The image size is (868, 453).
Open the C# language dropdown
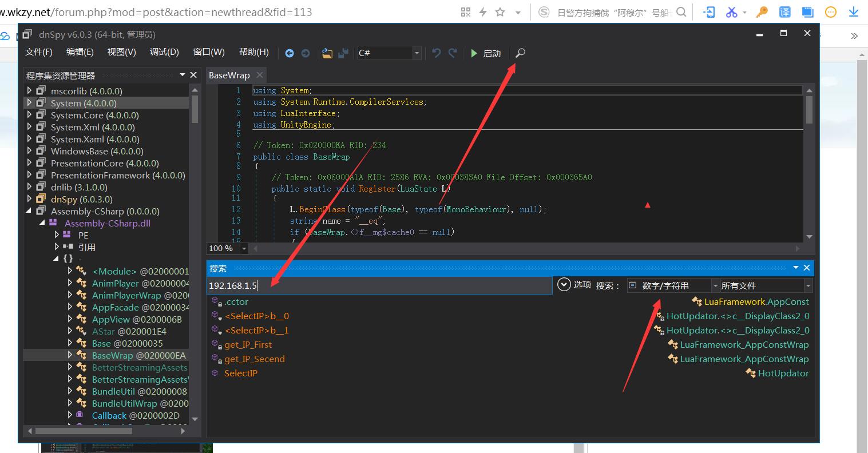coord(417,53)
